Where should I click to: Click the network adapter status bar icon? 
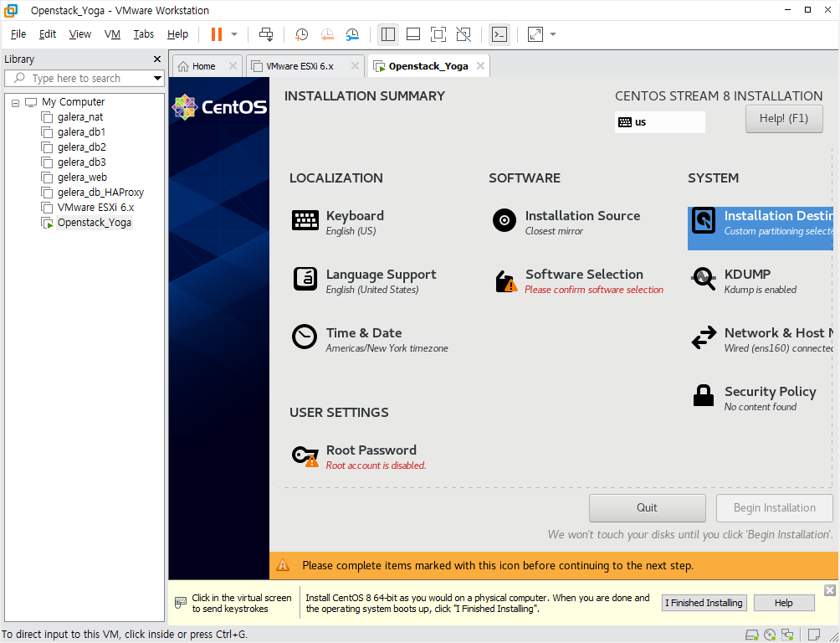(787, 635)
